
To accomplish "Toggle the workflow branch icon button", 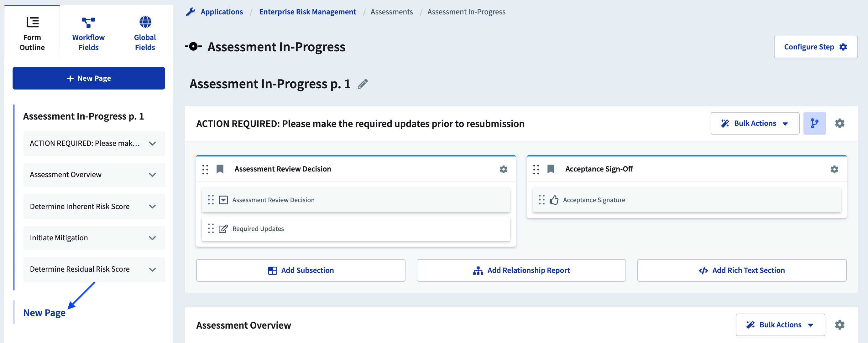I will click(814, 123).
